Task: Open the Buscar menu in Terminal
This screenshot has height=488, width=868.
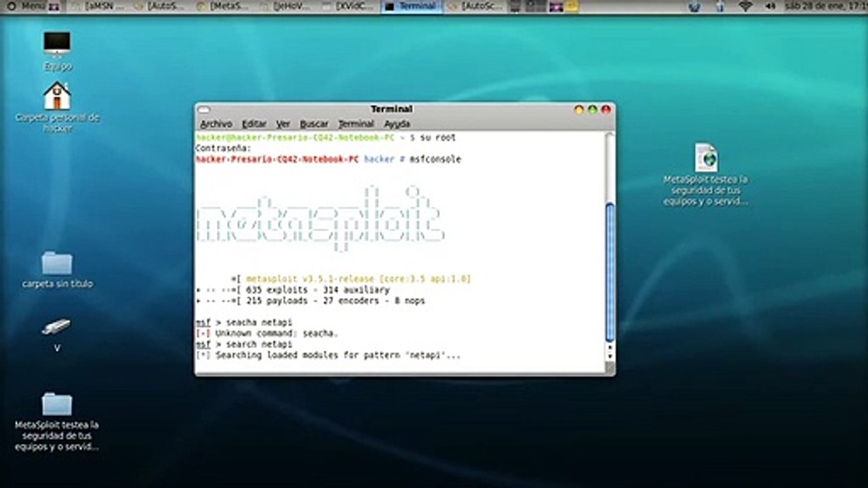Action: point(314,124)
